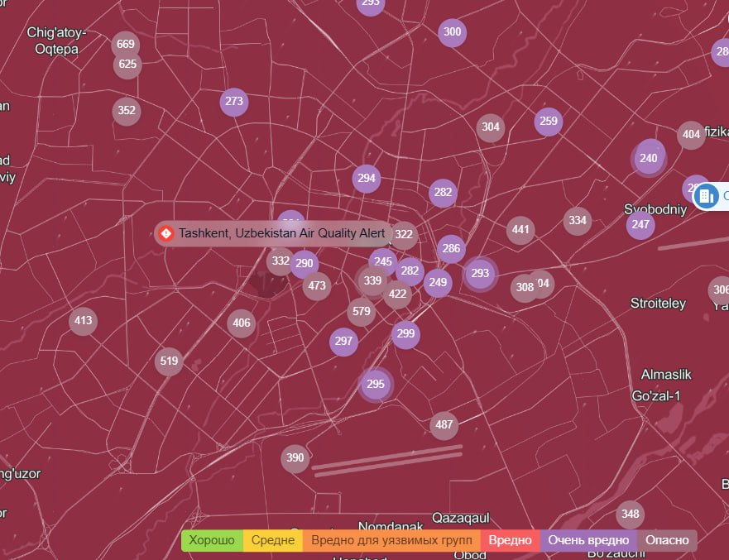Select the 390 station marker
The width and height of the screenshot is (729, 560).
(295, 458)
